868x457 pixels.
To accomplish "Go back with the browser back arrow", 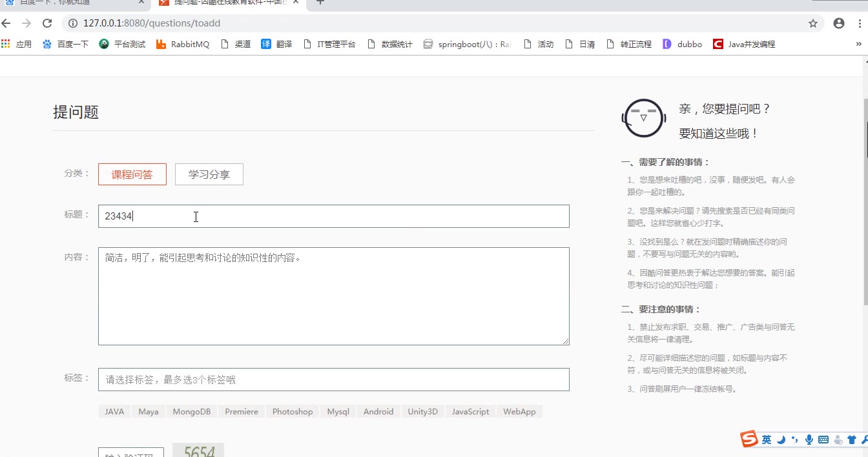I will click(x=6, y=23).
